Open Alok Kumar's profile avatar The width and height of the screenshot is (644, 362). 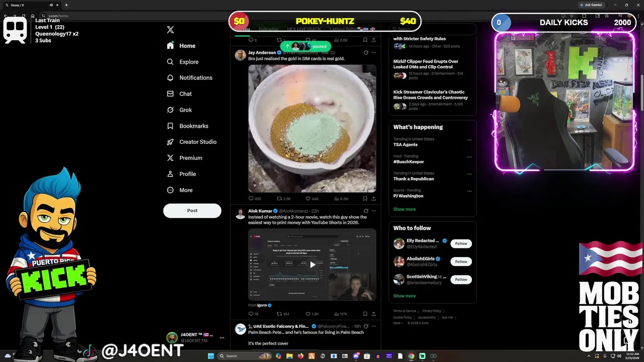[x=240, y=214]
